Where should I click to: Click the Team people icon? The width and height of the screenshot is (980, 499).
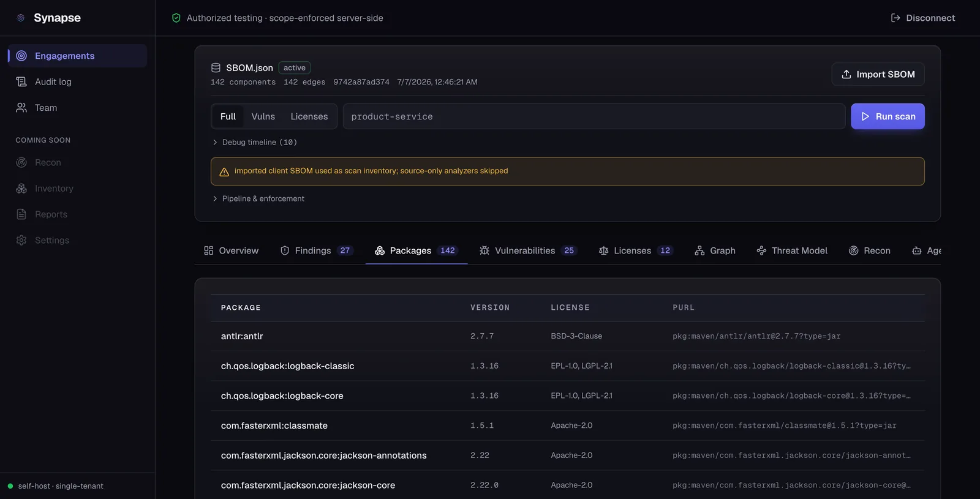coord(21,108)
